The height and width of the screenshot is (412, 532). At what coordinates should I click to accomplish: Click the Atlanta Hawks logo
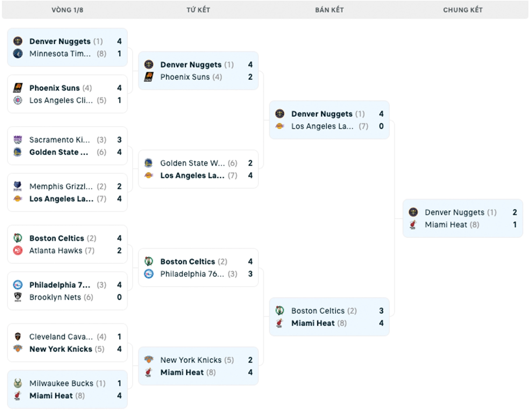coord(18,250)
